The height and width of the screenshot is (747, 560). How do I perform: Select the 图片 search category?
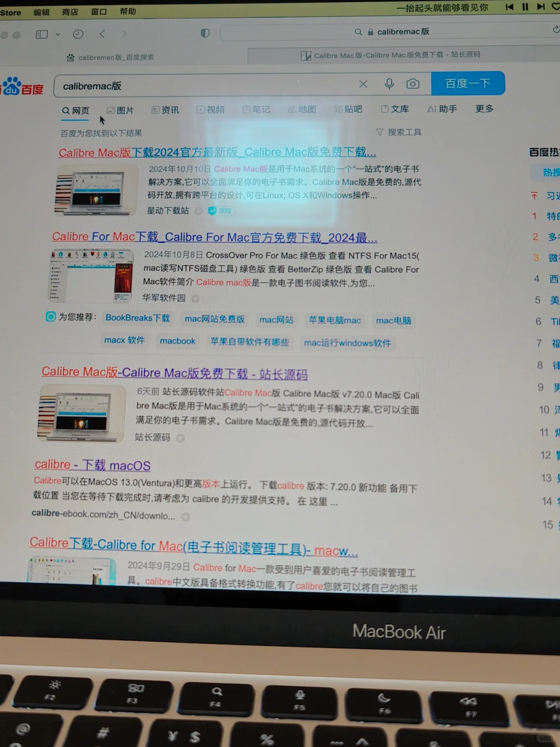[120, 110]
